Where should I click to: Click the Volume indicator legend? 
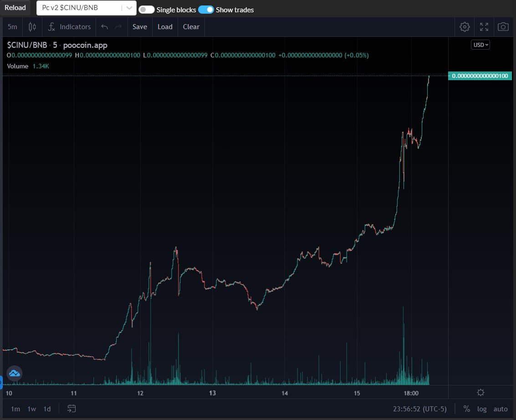tap(17, 66)
